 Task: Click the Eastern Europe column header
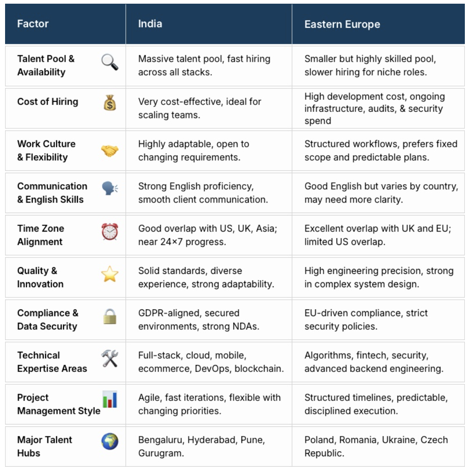(x=342, y=24)
